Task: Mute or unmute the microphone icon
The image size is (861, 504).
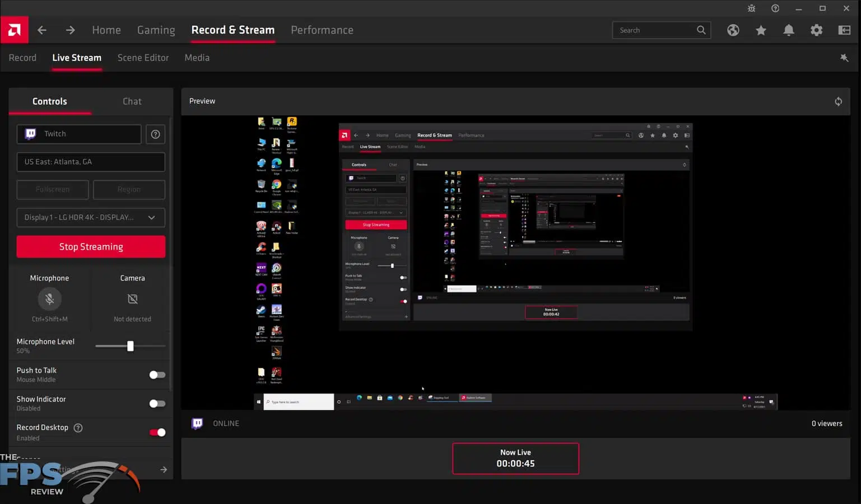Action: 49,299
